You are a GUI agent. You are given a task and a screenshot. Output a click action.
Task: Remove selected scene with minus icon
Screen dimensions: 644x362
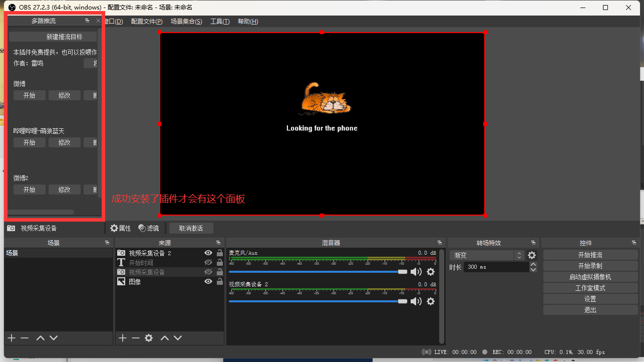[x=25, y=338]
